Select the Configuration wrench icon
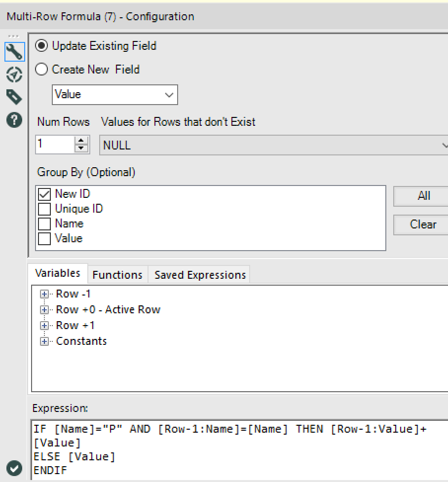 point(14,51)
